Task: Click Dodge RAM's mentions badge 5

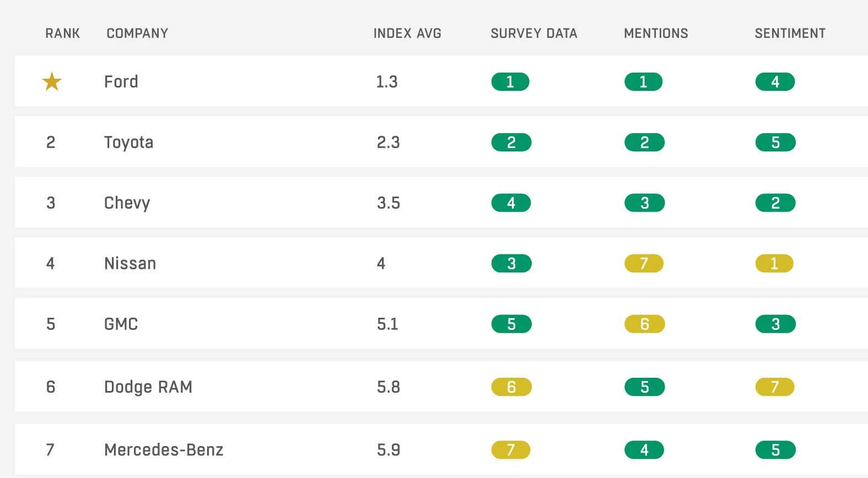Action: [x=645, y=387]
